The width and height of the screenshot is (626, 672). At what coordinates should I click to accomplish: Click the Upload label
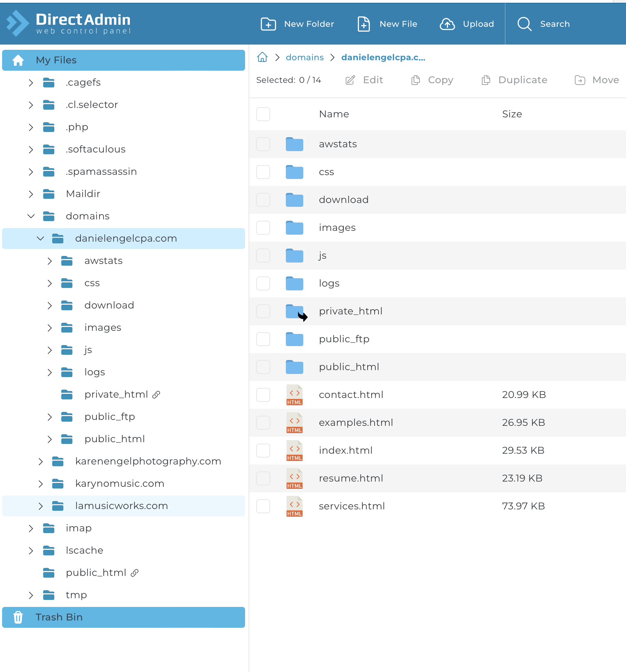(x=478, y=24)
